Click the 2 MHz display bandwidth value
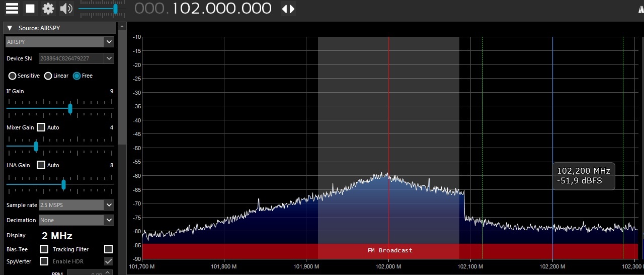 point(57,236)
